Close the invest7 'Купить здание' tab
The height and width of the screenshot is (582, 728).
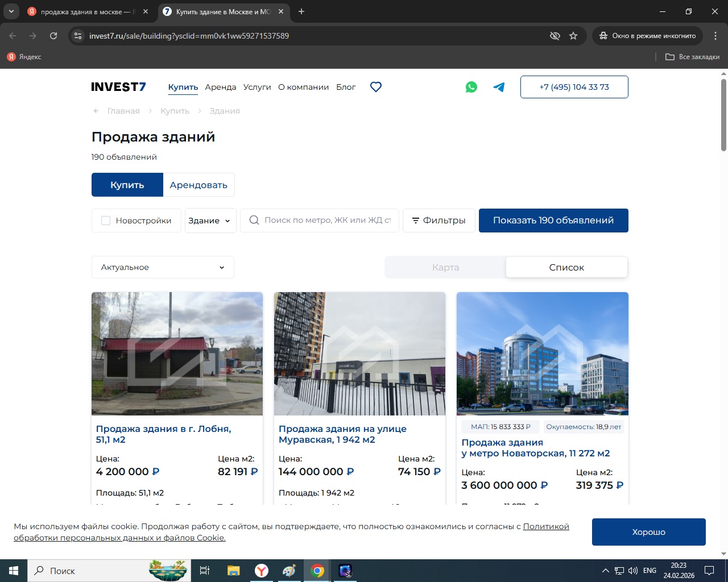(281, 11)
